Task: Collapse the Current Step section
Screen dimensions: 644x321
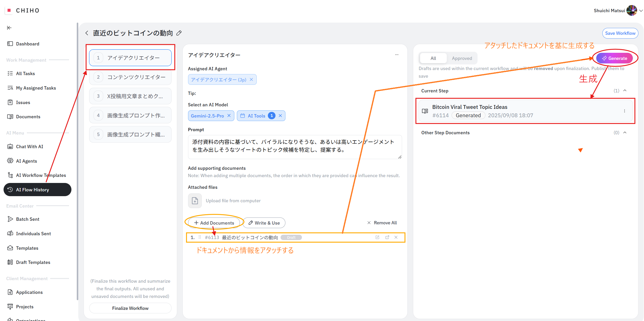Action: (625, 91)
